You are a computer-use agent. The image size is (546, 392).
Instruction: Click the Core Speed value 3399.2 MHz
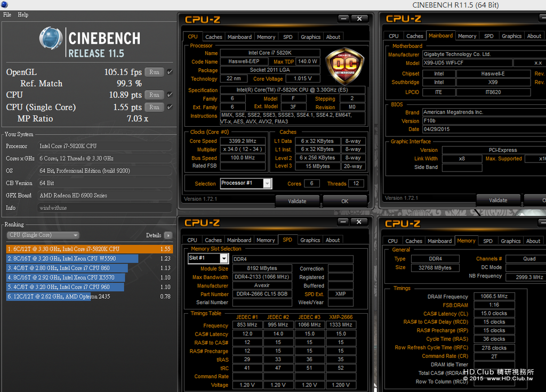pos(243,141)
